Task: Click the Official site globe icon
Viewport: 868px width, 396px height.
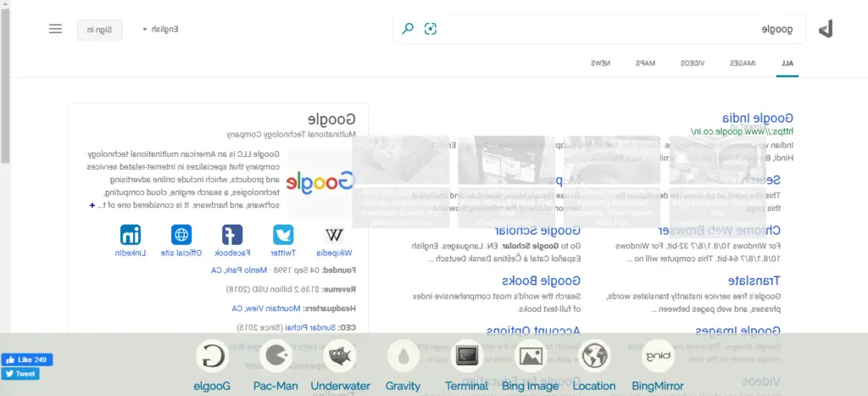Action: (x=181, y=235)
